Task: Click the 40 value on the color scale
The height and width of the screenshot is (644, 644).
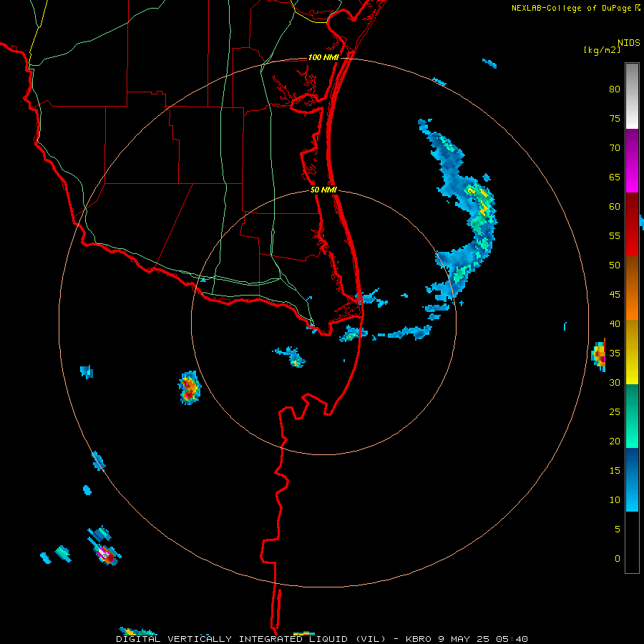Action: [x=615, y=323]
